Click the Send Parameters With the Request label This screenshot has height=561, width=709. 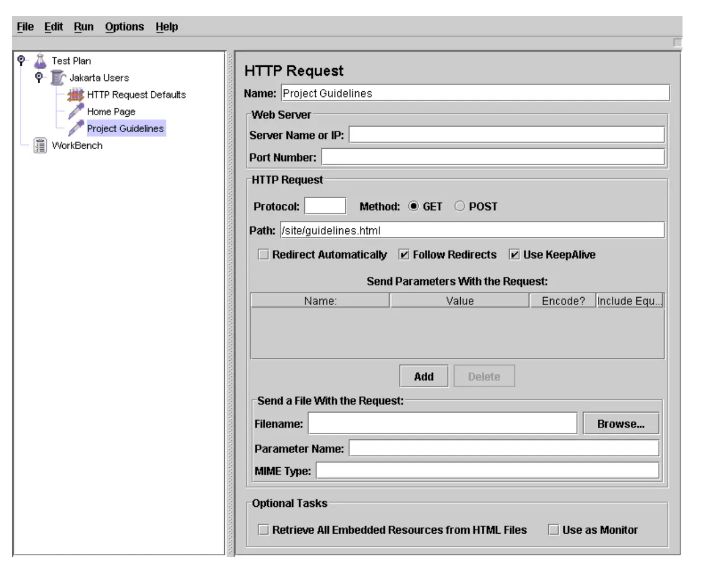point(457,281)
